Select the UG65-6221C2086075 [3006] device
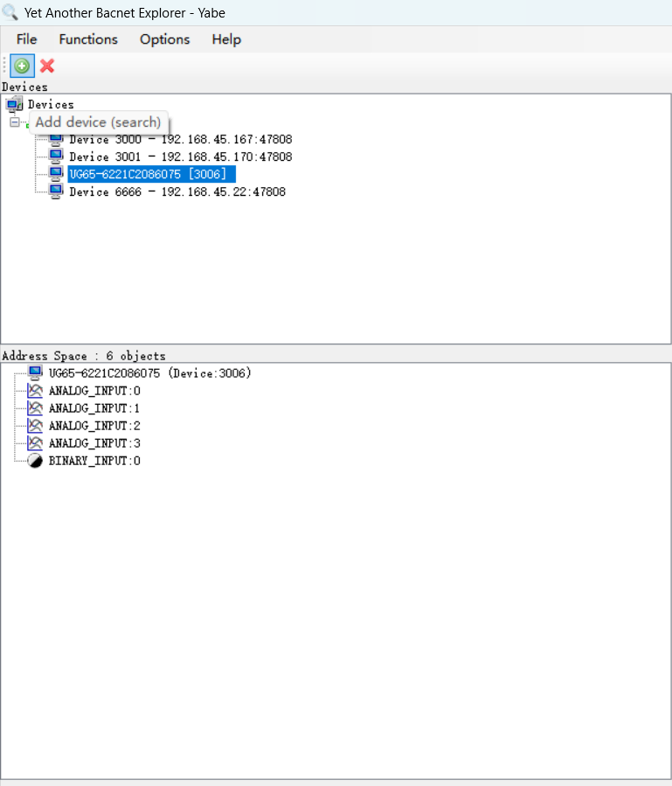 click(147, 174)
